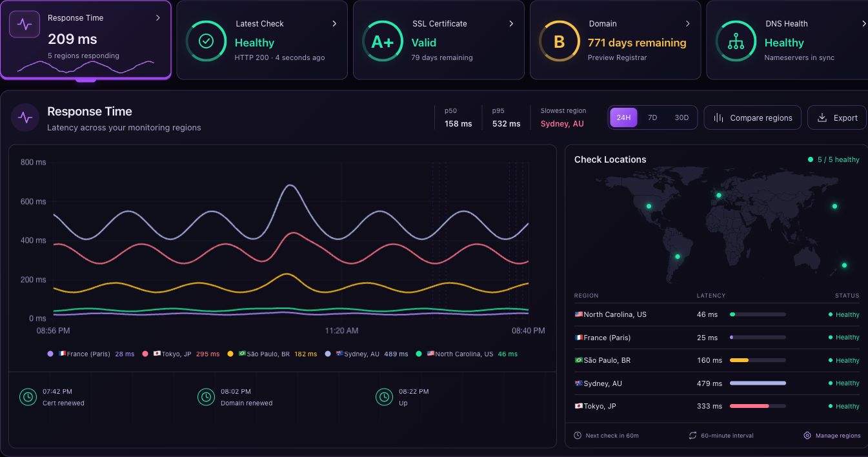
Task: Click the A+ grade ring in SSL Certificate card
Action: pyautogui.click(x=383, y=41)
